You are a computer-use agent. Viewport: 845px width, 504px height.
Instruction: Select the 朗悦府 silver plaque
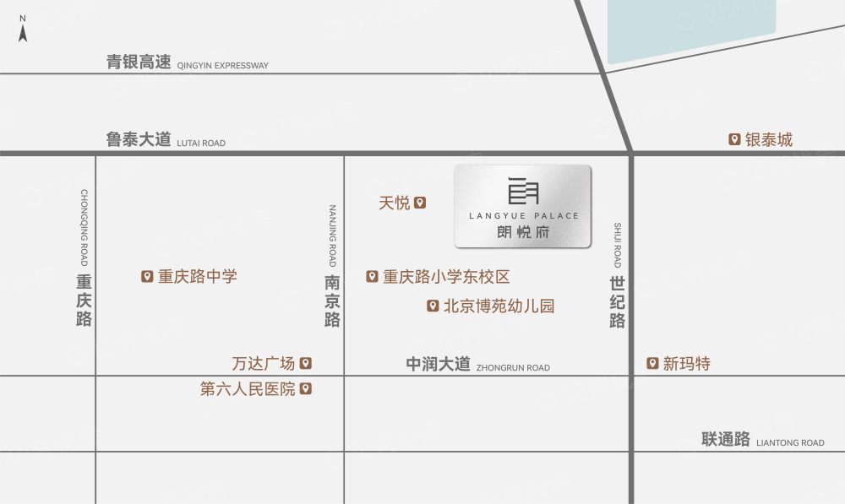[x=523, y=206]
